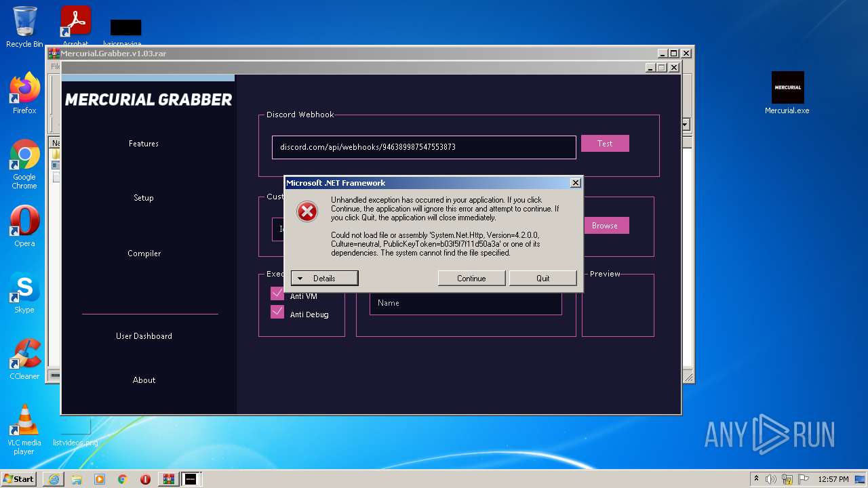Viewport: 868px width, 488px height.
Task: Open the Compiler section
Action: pos(144,253)
